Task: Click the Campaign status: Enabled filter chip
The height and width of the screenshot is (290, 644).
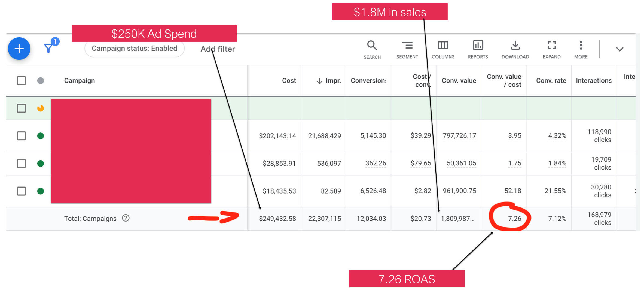Action: tap(134, 49)
